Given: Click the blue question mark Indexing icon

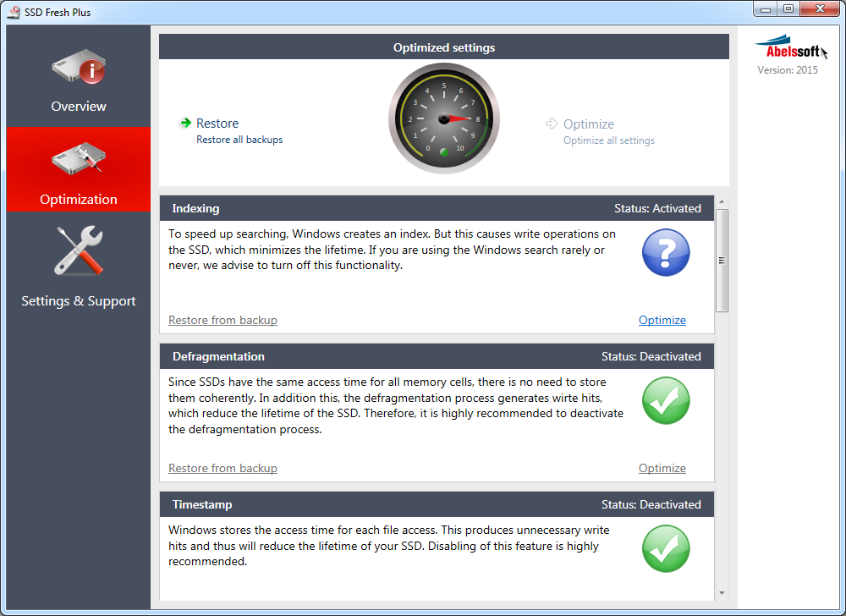Looking at the screenshot, I should [x=666, y=252].
